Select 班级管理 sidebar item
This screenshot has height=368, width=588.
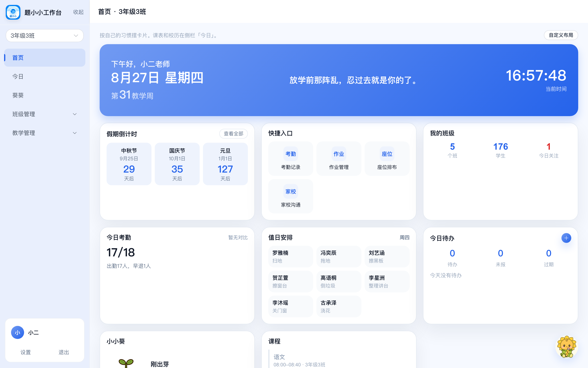[x=45, y=114]
